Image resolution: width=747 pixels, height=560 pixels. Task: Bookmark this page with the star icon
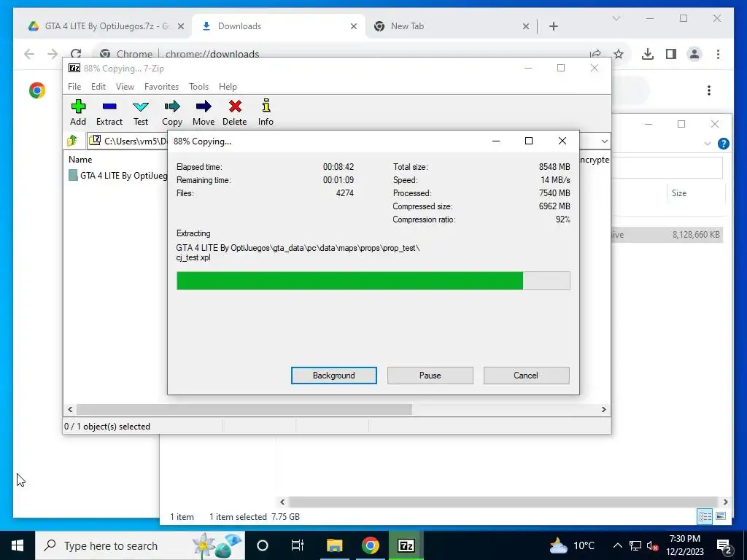click(619, 54)
